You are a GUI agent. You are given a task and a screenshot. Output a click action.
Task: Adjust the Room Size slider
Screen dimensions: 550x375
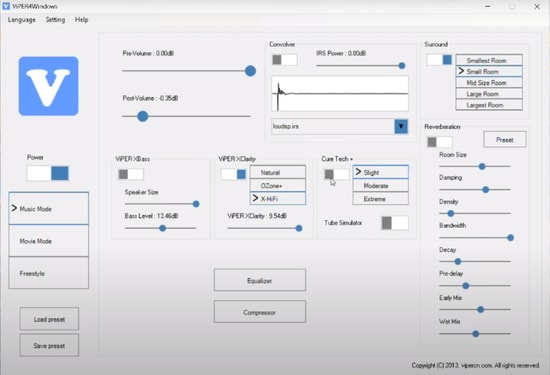tap(482, 166)
